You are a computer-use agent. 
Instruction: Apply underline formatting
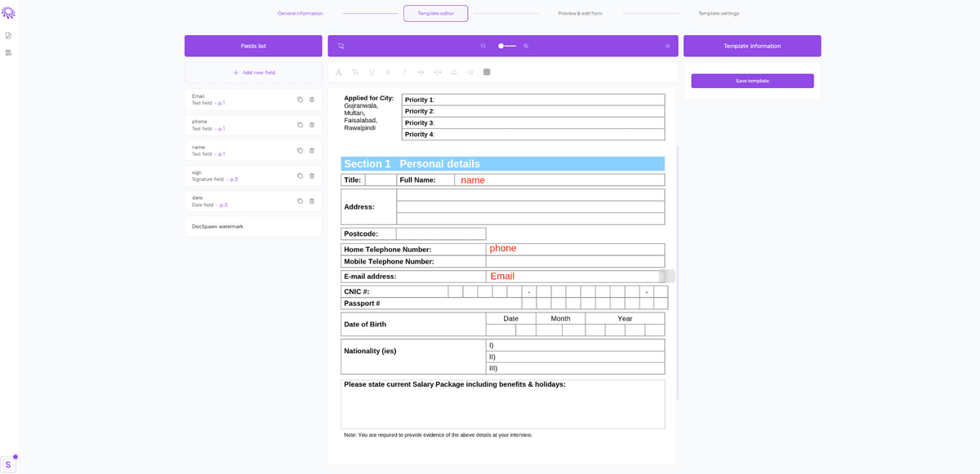pos(371,72)
